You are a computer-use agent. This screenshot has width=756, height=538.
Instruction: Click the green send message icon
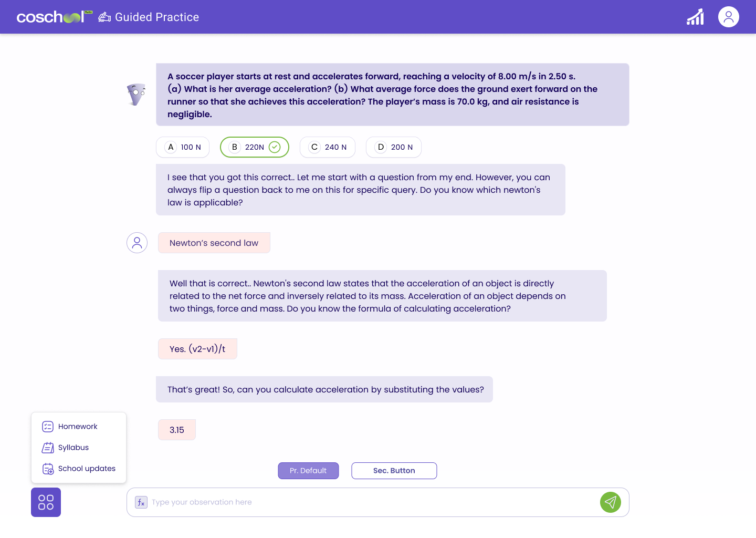(611, 502)
